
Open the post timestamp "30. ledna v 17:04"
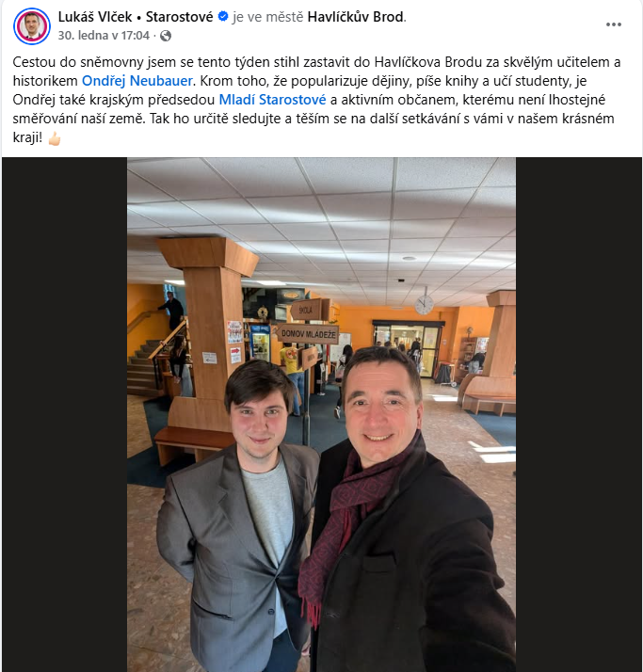104,35
